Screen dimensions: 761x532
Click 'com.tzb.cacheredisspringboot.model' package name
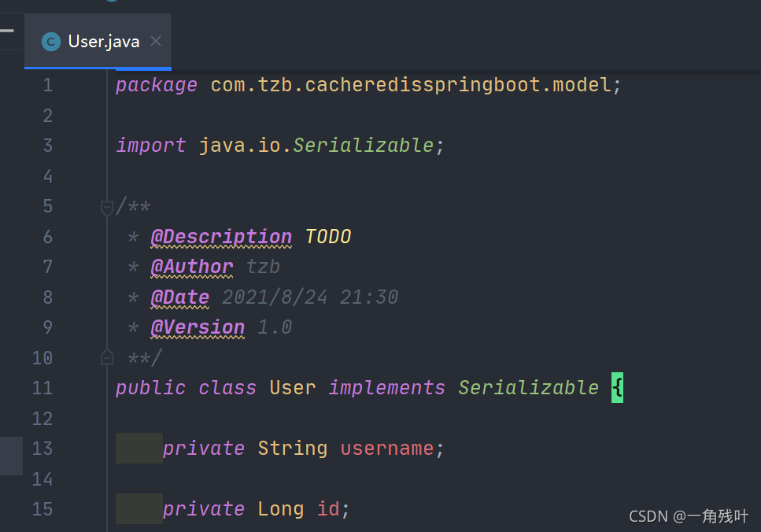coord(410,86)
